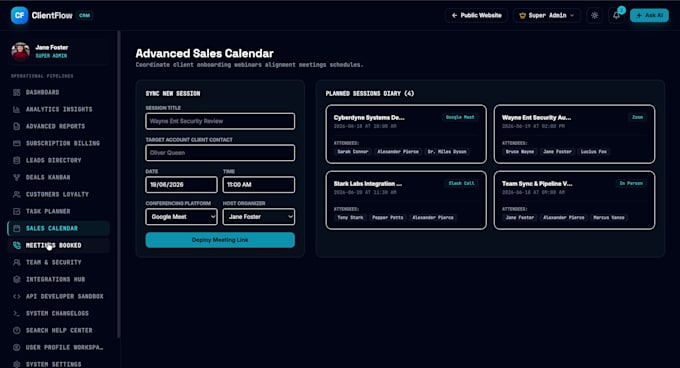
Task: Click the API Developer Sandbox code icon
Action: click(16, 296)
